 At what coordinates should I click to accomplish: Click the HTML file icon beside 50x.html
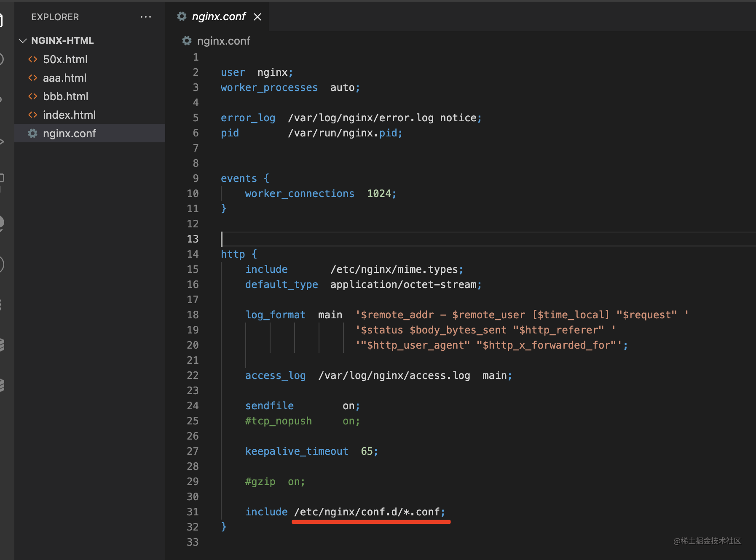(x=32, y=59)
